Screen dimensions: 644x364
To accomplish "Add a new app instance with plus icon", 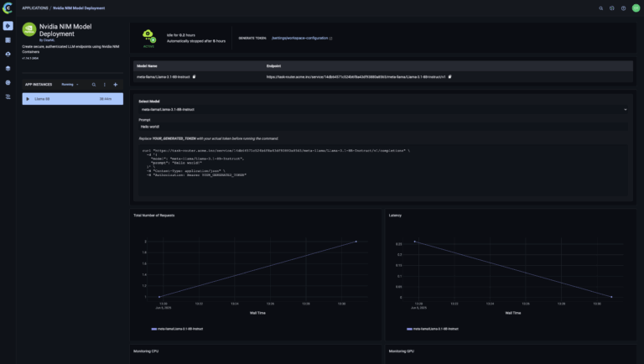I will [x=116, y=85].
